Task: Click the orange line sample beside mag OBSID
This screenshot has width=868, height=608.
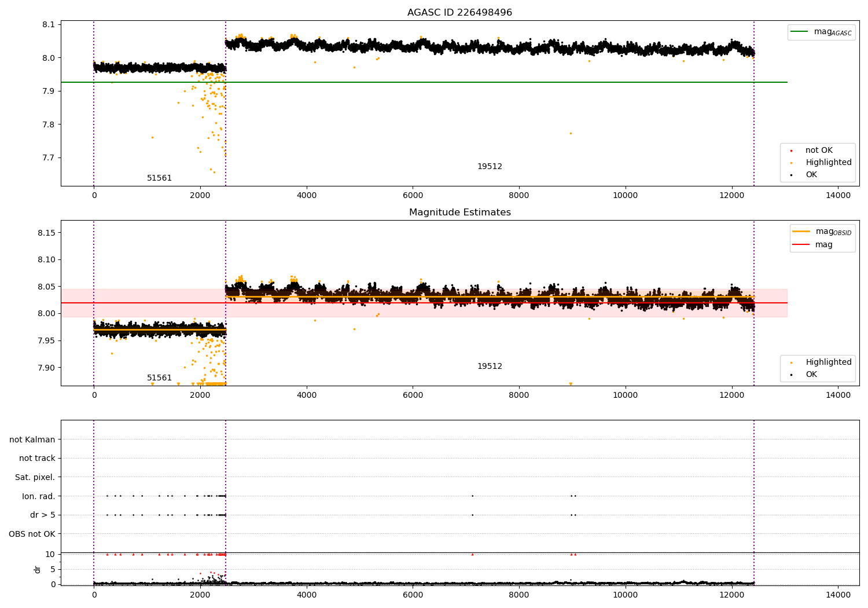Action: click(x=801, y=231)
